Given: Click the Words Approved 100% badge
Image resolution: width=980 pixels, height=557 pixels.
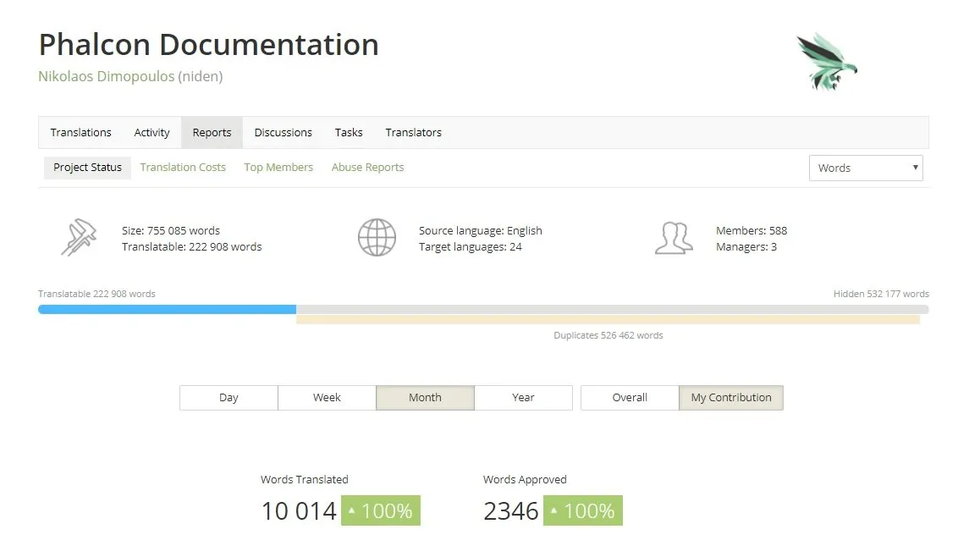Looking at the screenshot, I should tap(583, 510).
